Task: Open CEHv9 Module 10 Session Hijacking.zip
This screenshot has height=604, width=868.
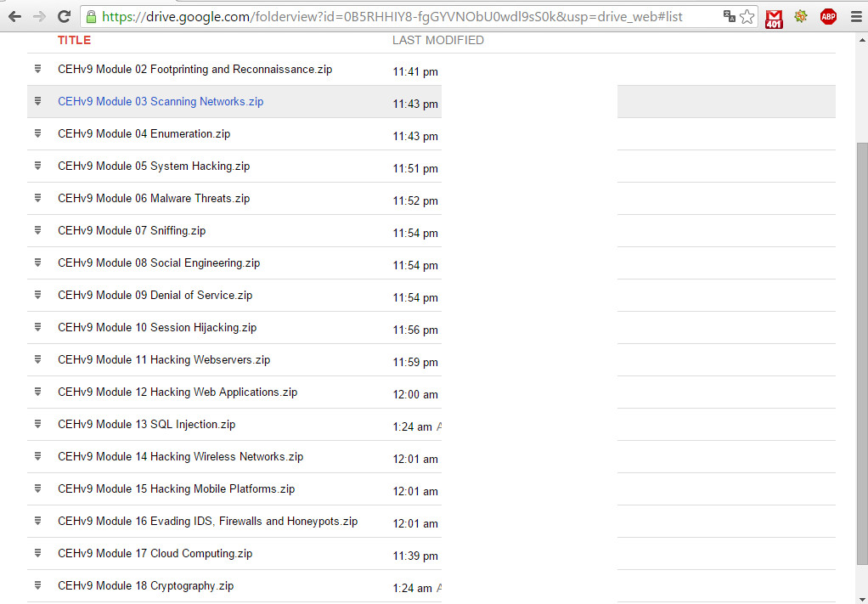Action: pos(157,327)
